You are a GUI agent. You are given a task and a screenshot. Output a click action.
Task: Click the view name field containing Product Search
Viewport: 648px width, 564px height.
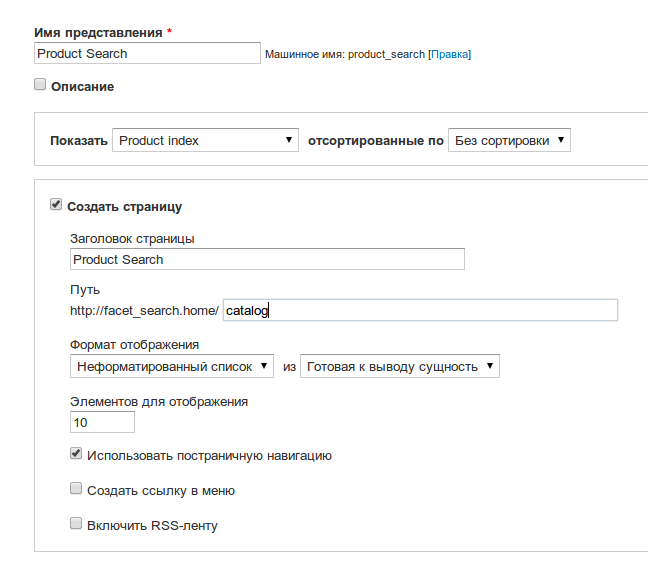[147, 53]
